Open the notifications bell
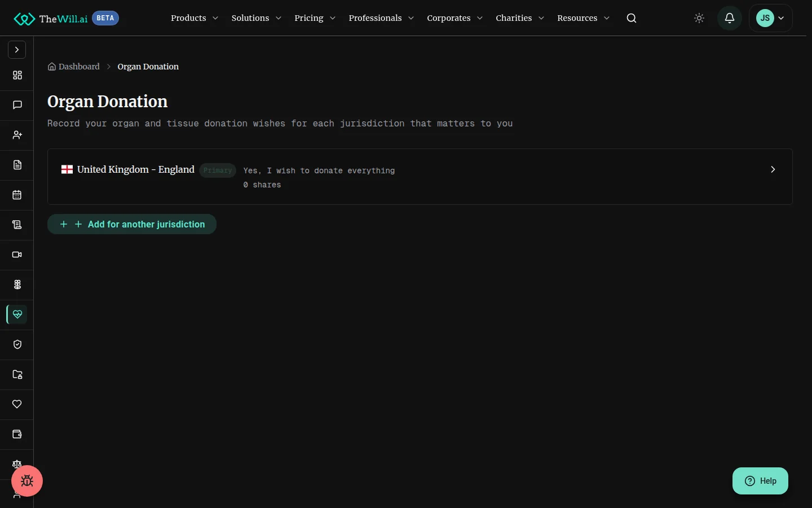This screenshot has height=508, width=812. [x=730, y=18]
